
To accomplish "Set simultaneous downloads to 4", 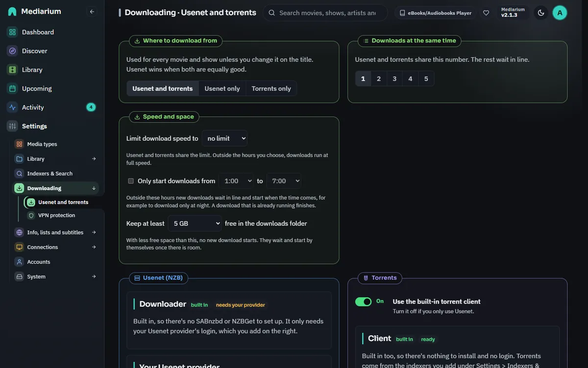I will tap(410, 79).
